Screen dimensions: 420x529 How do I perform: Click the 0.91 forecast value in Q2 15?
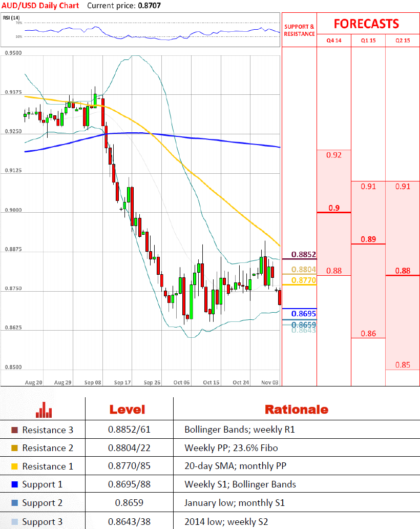tap(403, 186)
